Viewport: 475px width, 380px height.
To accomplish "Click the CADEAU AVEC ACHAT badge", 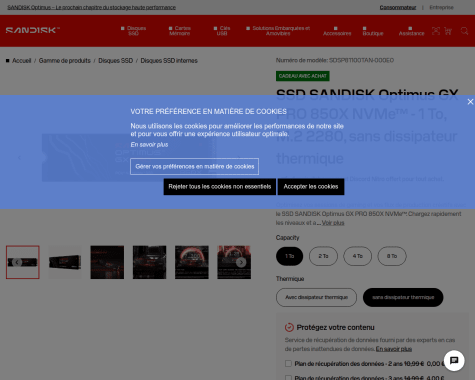I will (x=303, y=76).
